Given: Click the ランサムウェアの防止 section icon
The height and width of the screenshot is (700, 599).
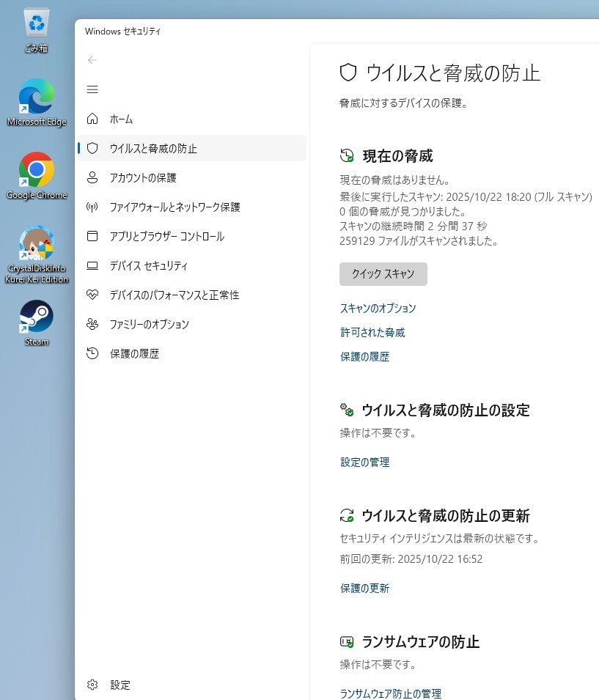Looking at the screenshot, I should (x=347, y=642).
